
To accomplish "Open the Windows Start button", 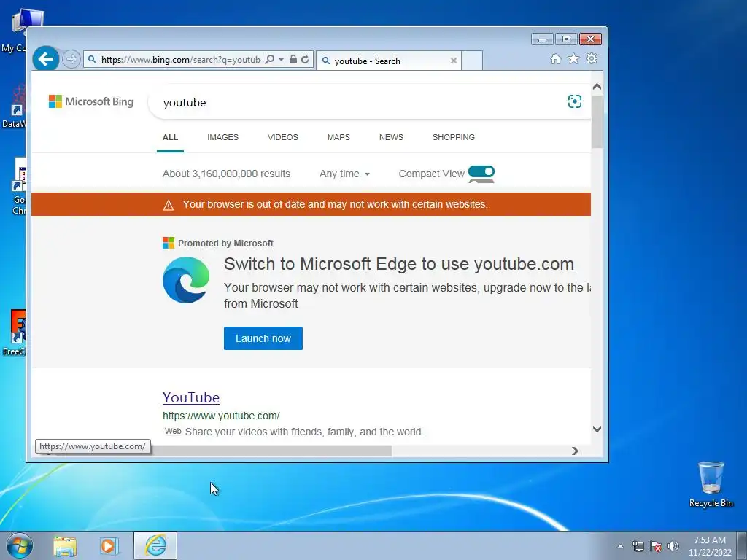I will [x=20, y=545].
